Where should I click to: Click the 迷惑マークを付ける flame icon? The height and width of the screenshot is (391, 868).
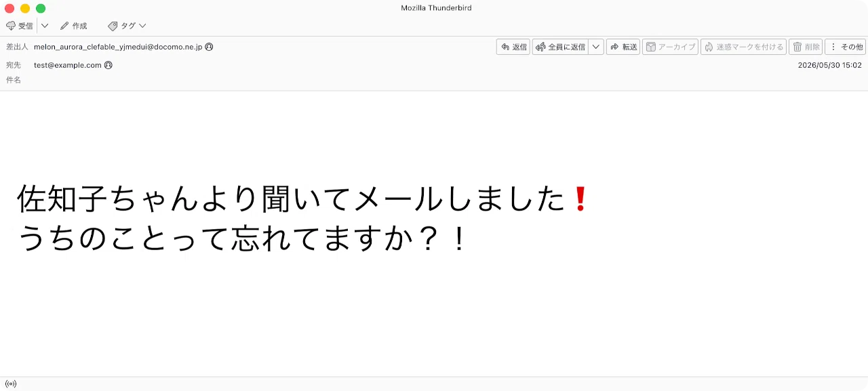coord(709,47)
